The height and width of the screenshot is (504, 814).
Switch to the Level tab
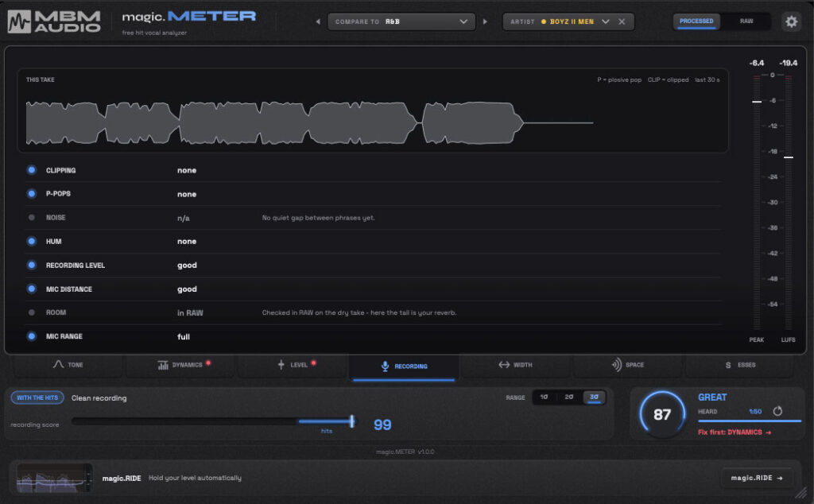click(293, 365)
